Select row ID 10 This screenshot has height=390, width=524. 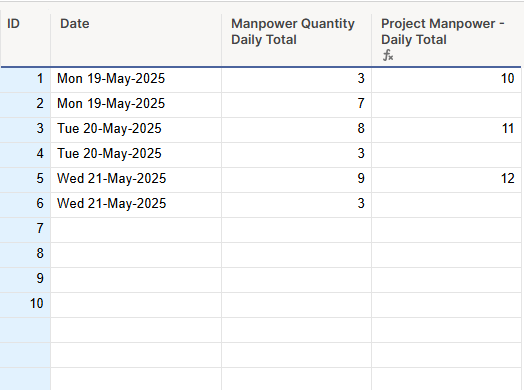click(25, 305)
